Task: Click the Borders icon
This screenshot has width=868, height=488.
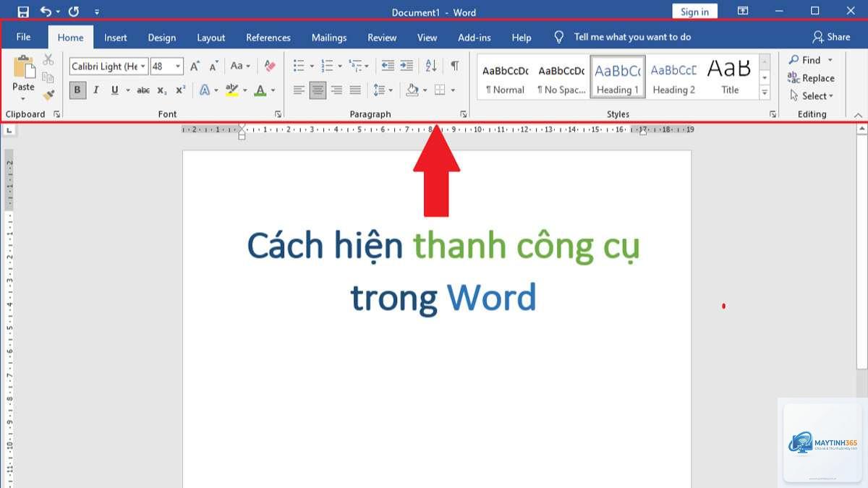Action: 439,90
